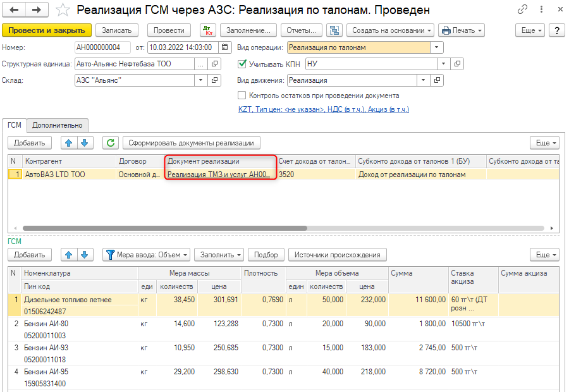Toggle the Учитывать КПН checkbox
This screenshot has width=569, height=392.
242,64
